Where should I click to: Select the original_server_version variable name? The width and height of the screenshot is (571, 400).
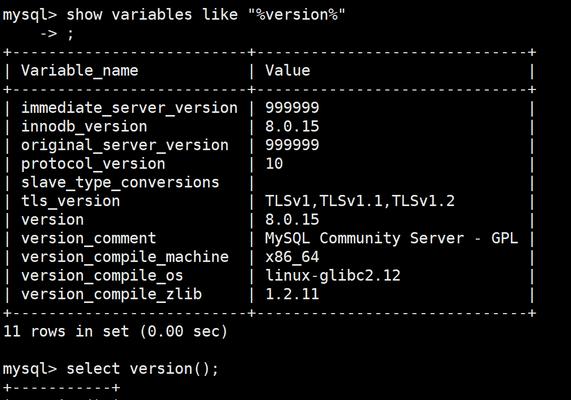(125, 145)
